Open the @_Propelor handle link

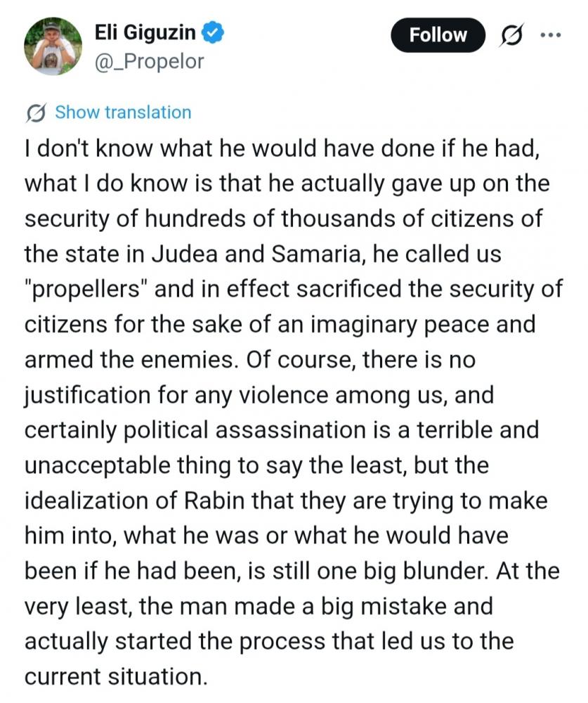coord(149,61)
